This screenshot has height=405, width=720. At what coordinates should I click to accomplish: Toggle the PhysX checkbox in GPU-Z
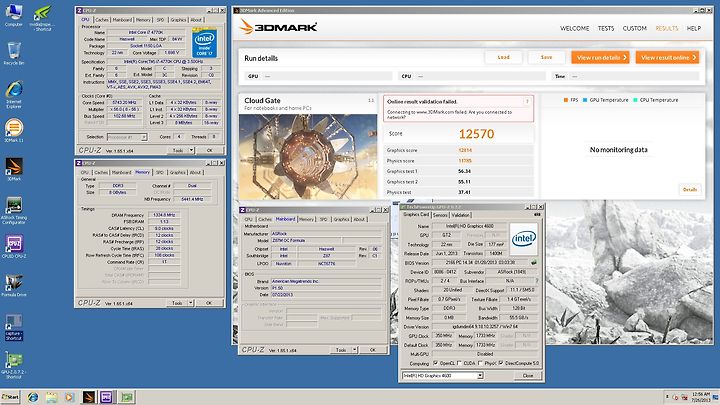click(480, 363)
